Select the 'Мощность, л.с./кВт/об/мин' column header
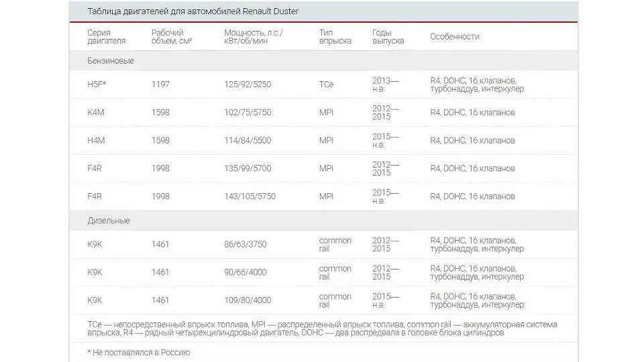The image size is (644, 362). (x=254, y=36)
